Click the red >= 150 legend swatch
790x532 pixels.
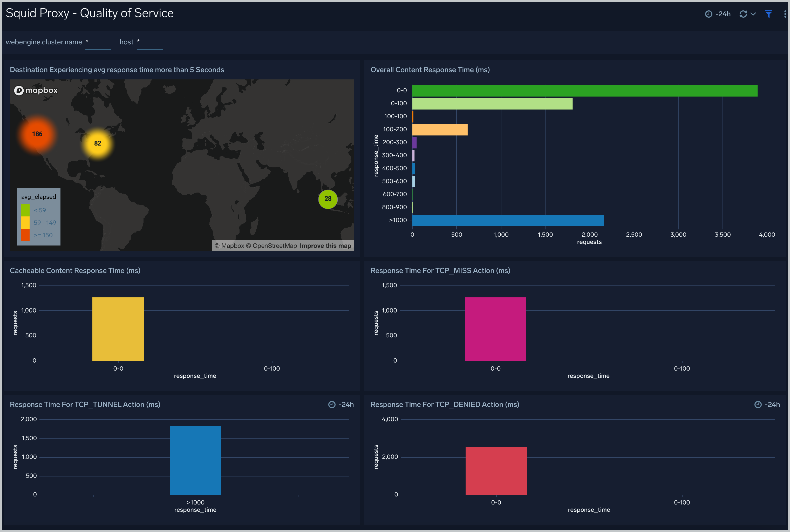click(x=25, y=235)
